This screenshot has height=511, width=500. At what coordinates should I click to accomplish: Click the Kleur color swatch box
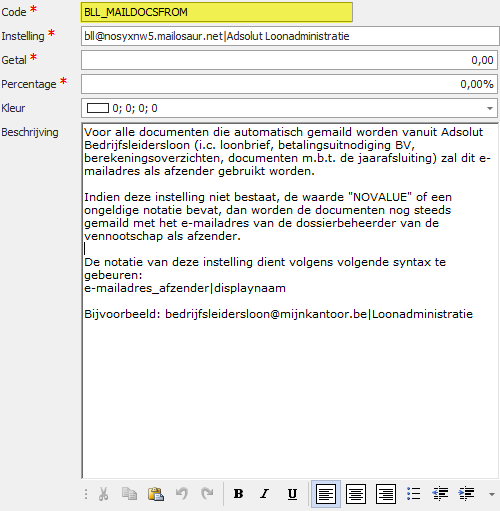[98, 108]
